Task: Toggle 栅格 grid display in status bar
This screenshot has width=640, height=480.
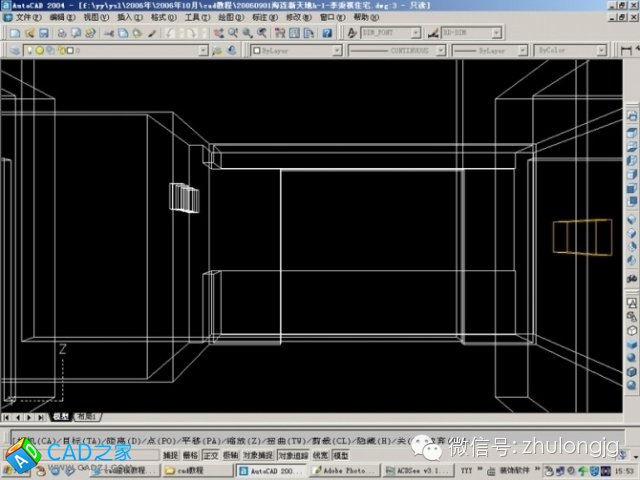Action: coord(190,455)
